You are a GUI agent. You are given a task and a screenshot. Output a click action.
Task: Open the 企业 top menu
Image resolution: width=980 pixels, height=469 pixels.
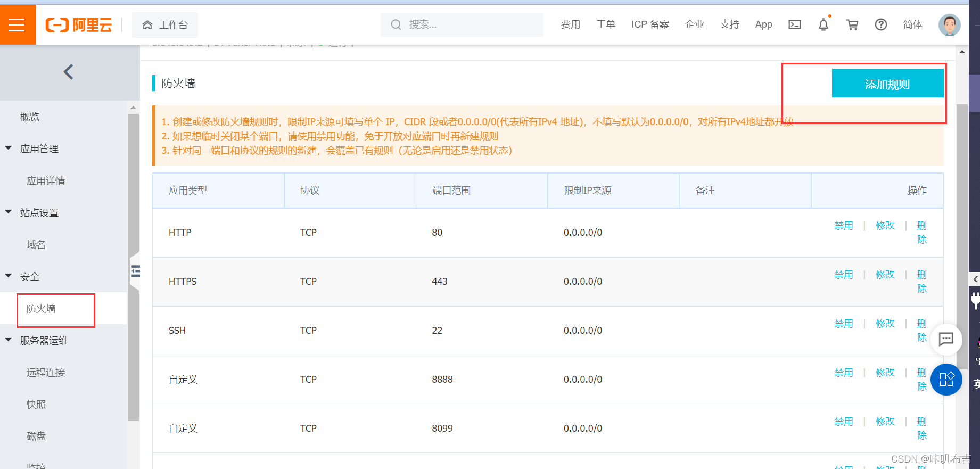point(695,24)
